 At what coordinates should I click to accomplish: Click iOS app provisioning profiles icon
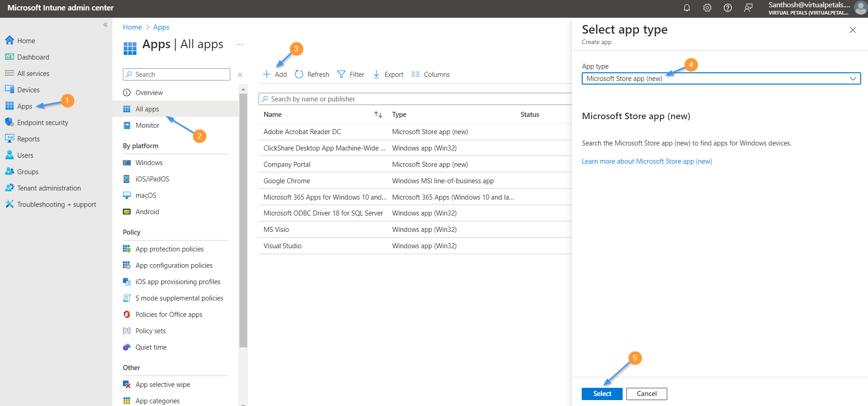coord(127,282)
